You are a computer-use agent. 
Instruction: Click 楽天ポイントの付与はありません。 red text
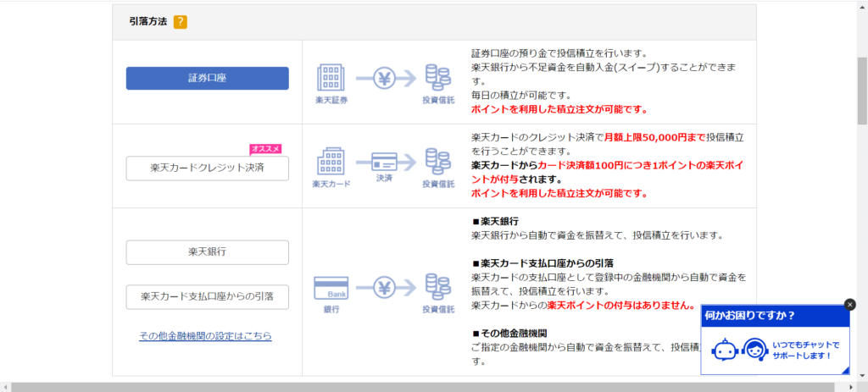[621, 305]
